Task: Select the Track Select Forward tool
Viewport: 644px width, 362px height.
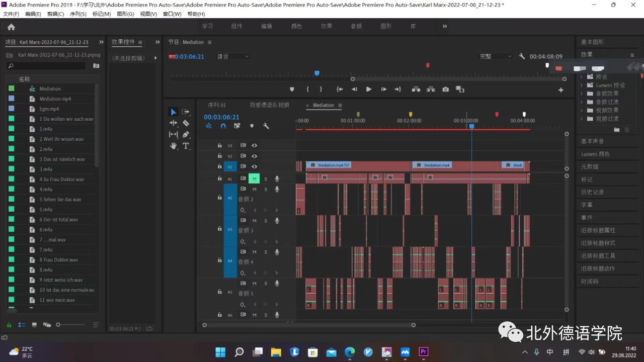Action: click(x=186, y=112)
